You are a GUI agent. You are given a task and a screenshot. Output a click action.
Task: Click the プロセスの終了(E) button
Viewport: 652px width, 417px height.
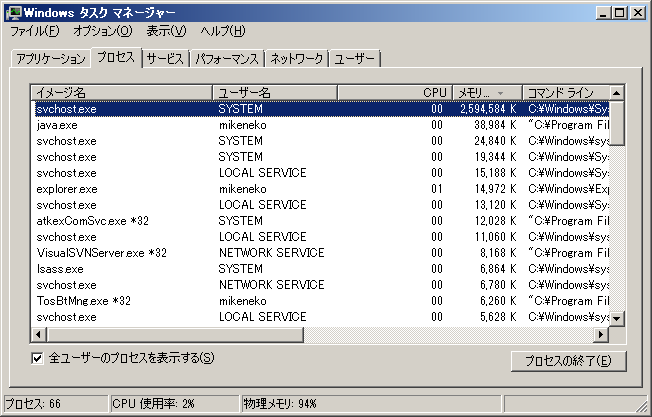(x=568, y=360)
